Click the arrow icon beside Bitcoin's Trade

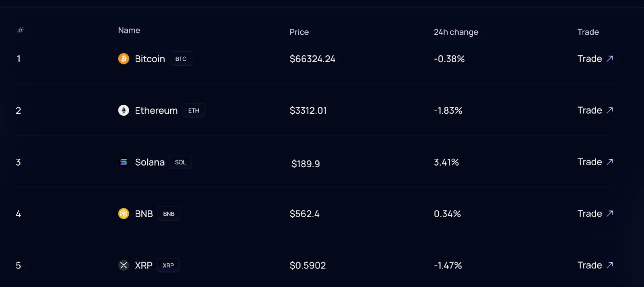610,58
